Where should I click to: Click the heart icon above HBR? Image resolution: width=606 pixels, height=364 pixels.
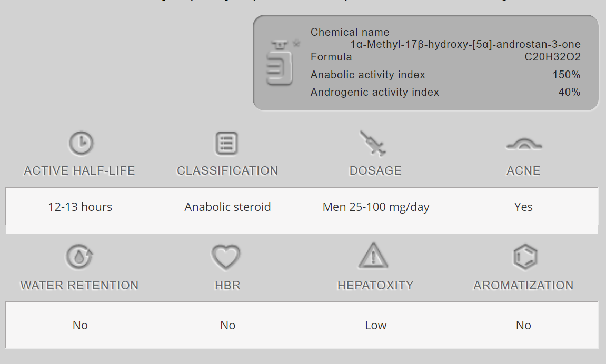point(226,257)
